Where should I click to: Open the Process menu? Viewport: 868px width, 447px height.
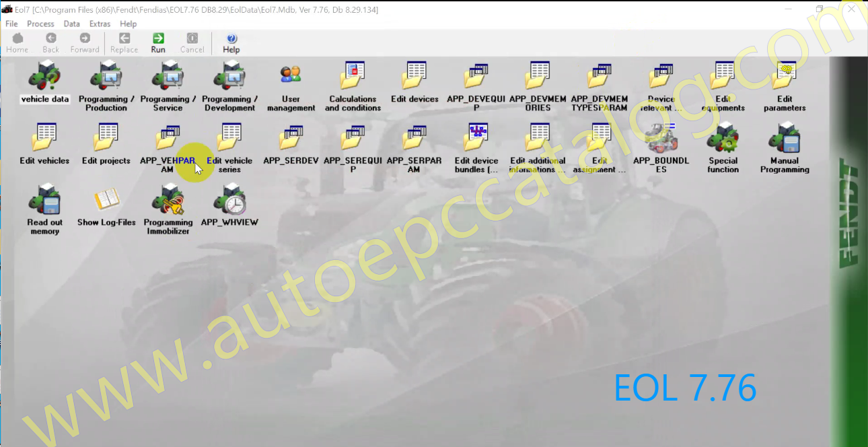(40, 24)
